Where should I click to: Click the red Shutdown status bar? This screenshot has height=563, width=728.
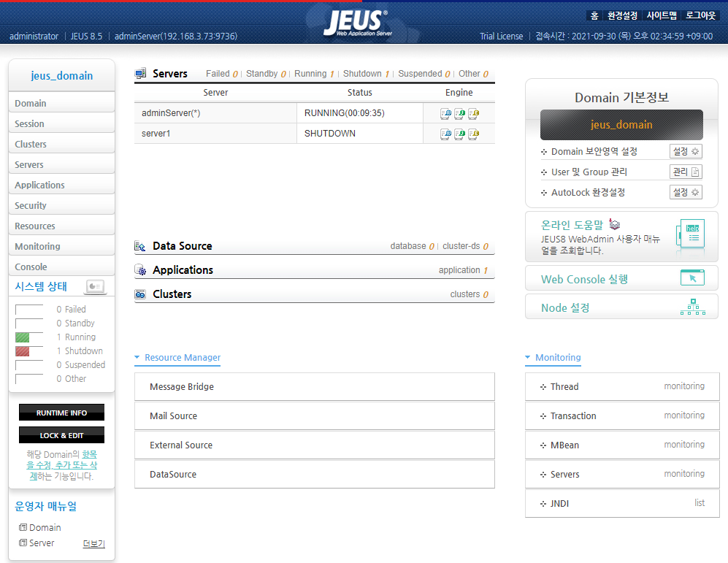coord(23,351)
